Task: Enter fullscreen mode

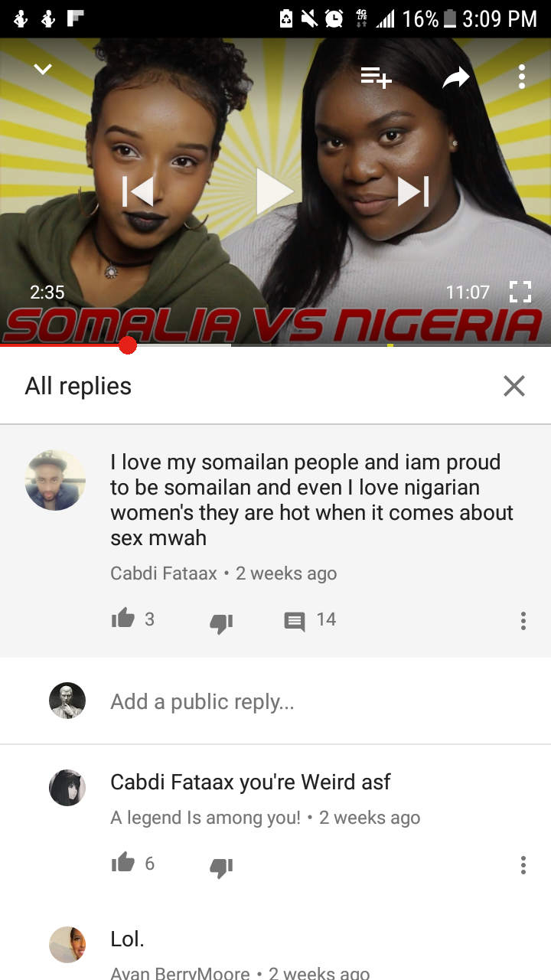Action: pyautogui.click(x=520, y=292)
